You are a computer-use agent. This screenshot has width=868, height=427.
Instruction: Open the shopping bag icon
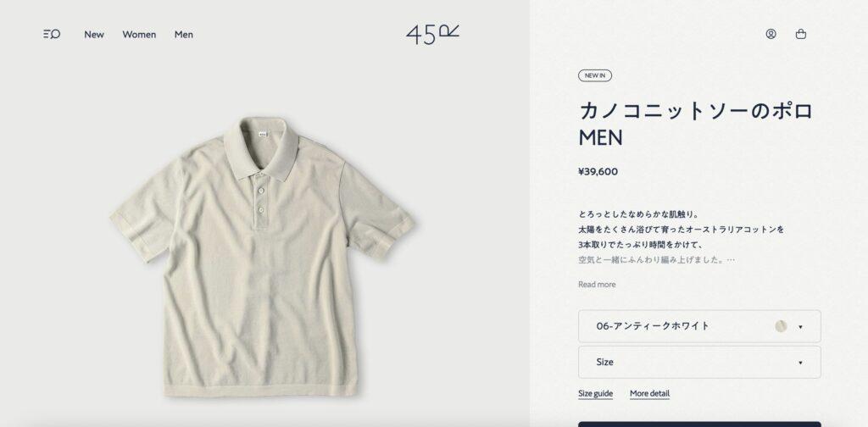800,34
